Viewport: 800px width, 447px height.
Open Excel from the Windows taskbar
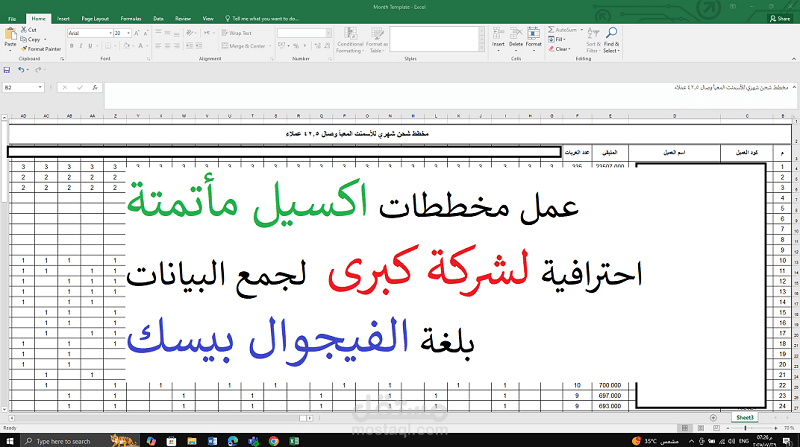(x=294, y=441)
